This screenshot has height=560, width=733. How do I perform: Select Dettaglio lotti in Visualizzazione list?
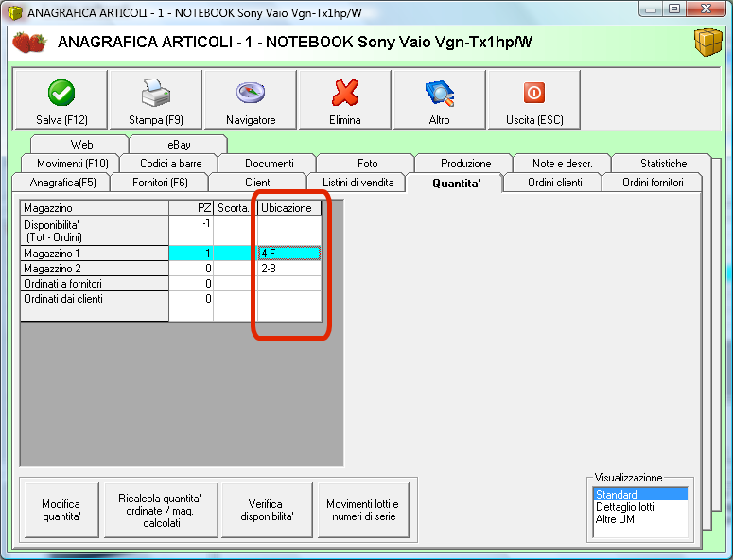point(640,507)
